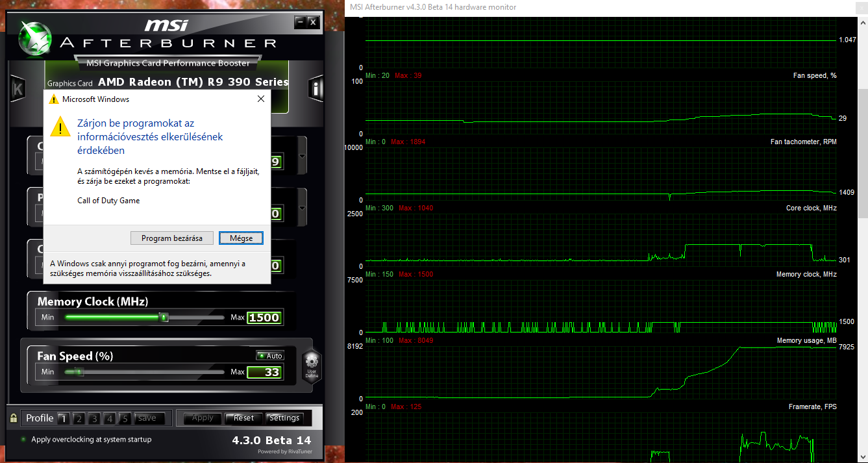Image resolution: width=868 pixels, height=463 pixels.
Task: Close the MSI Afterburner skin window
Action: (313, 22)
